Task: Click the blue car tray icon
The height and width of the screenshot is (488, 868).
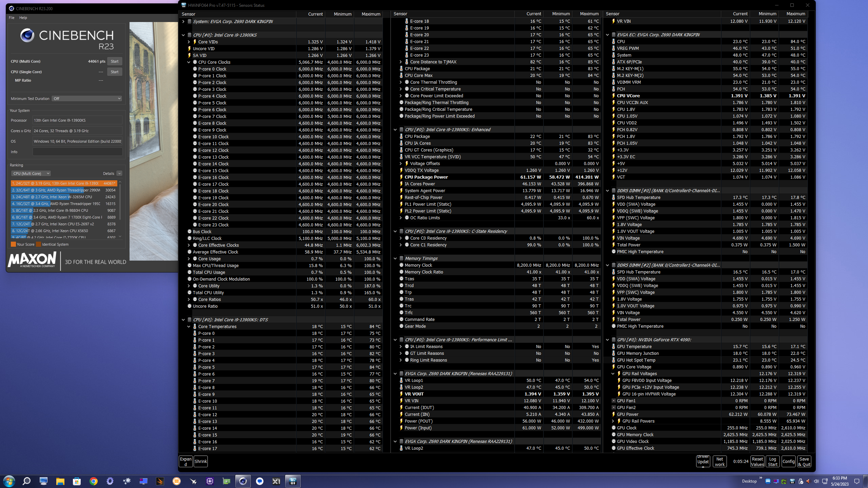Action: pyautogui.click(x=768, y=481)
